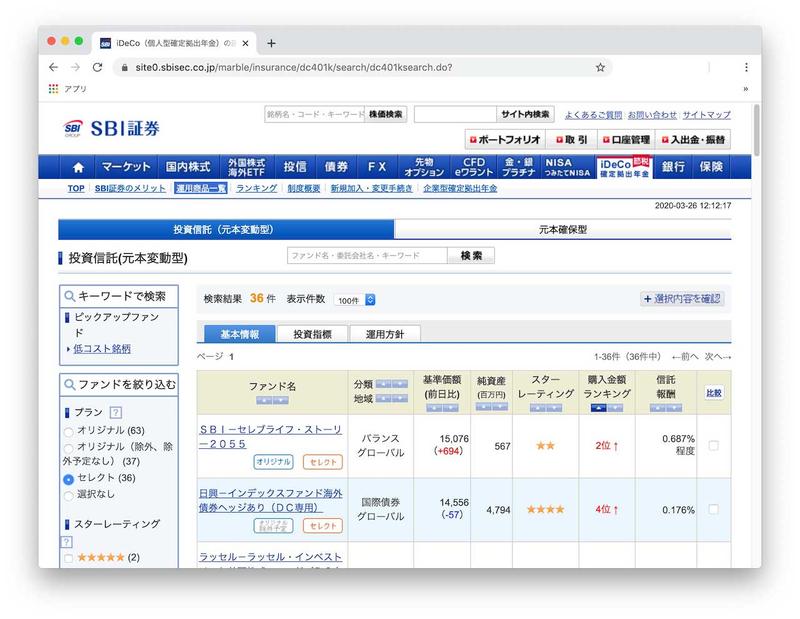Sort 購入金額ランキング descending arrow
The height and width of the screenshot is (619, 800).
pyautogui.click(x=615, y=408)
